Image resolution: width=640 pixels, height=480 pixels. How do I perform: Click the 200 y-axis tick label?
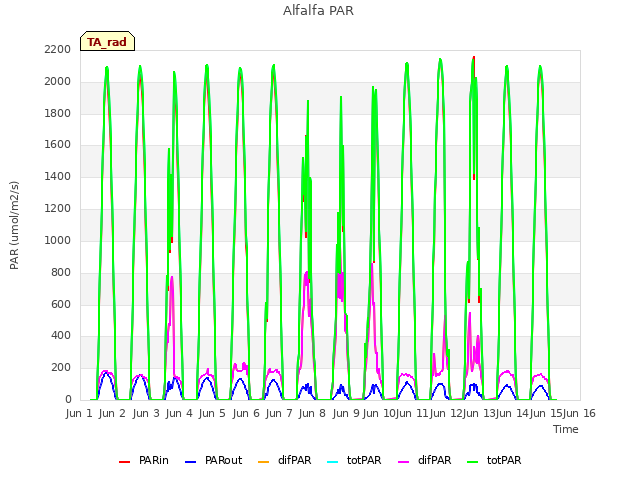pyautogui.click(x=61, y=368)
